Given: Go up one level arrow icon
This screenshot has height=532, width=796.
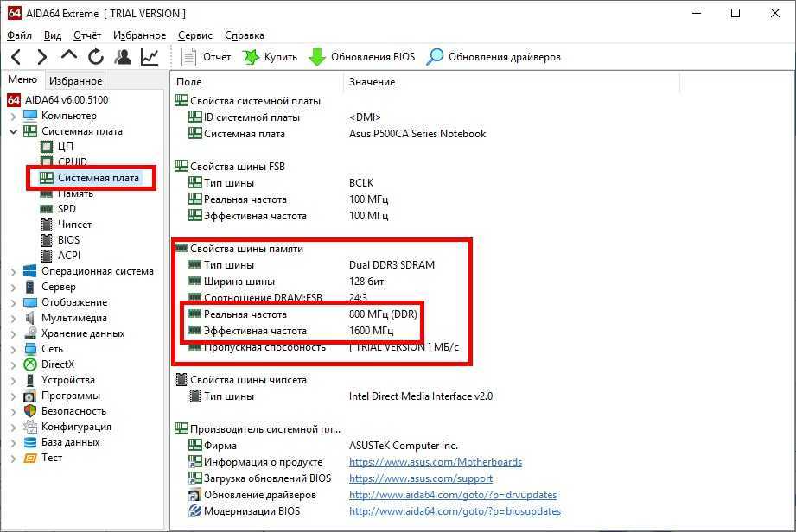Looking at the screenshot, I should point(69,56).
